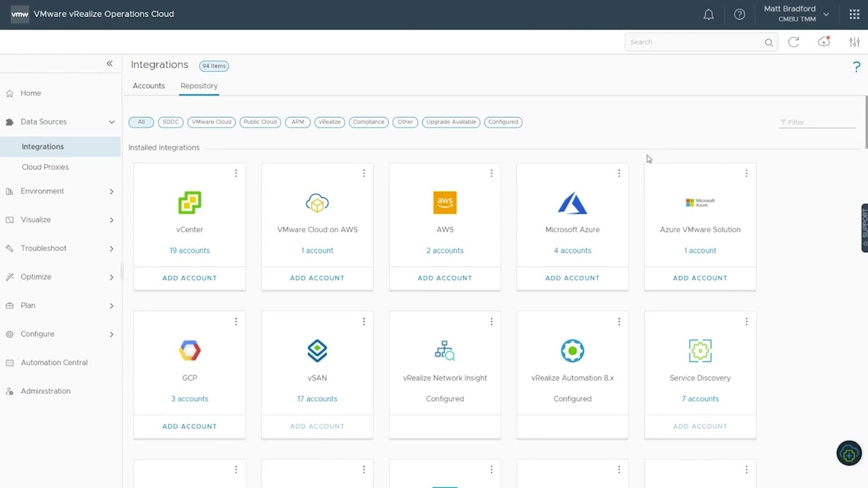Image resolution: width=868 pixels, height=488 pixels.
Task: Open the notifications bell
Action: (x=709, y=14)
